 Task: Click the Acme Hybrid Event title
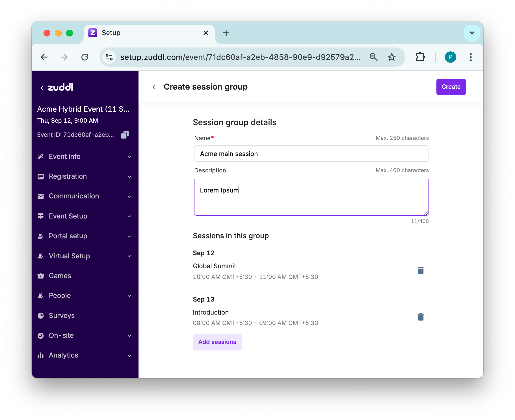click(83, 109)
